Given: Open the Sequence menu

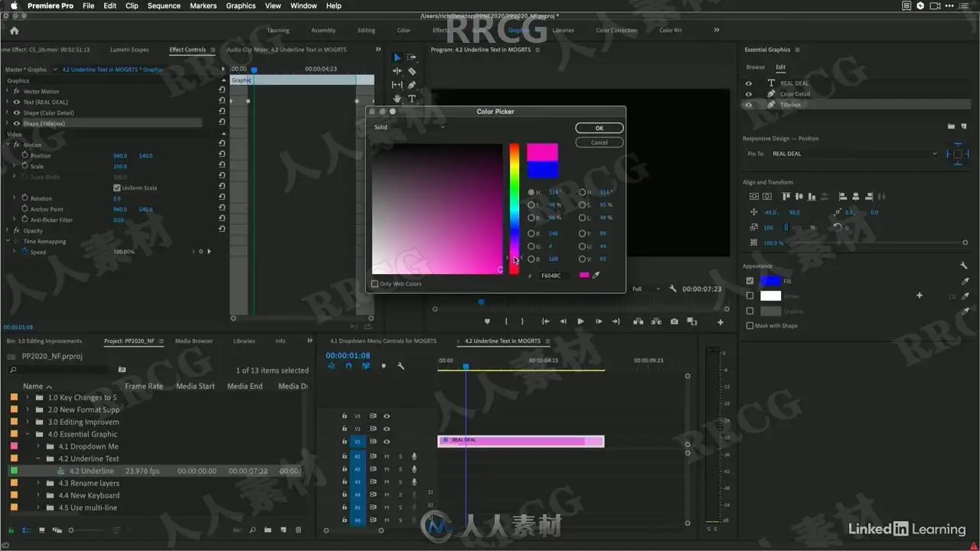Looking at the screenshot, I should [164, 5].
